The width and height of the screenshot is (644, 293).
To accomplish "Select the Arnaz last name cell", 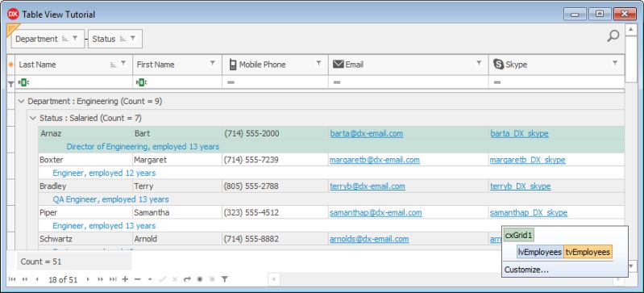I will click(x=85, y=134).
